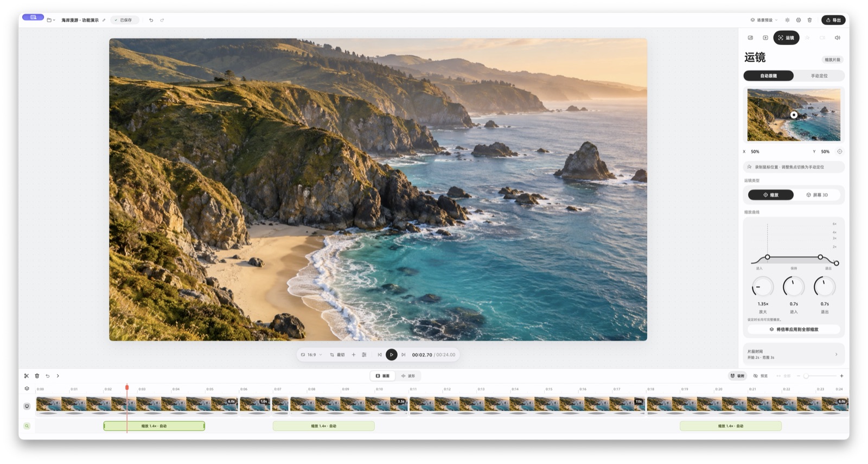Switch to the 运镜 panel tab

click(x=786, y=37)
